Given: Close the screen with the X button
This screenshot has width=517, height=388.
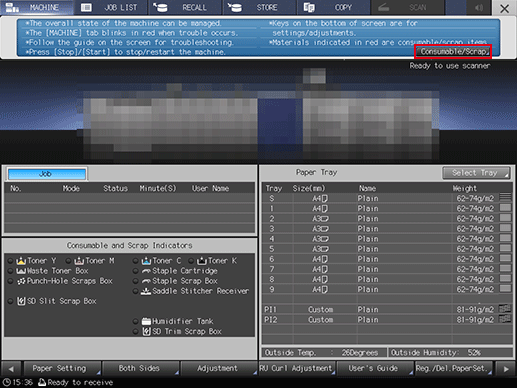Looking at the screenshot, I should (x=504, y=8).
